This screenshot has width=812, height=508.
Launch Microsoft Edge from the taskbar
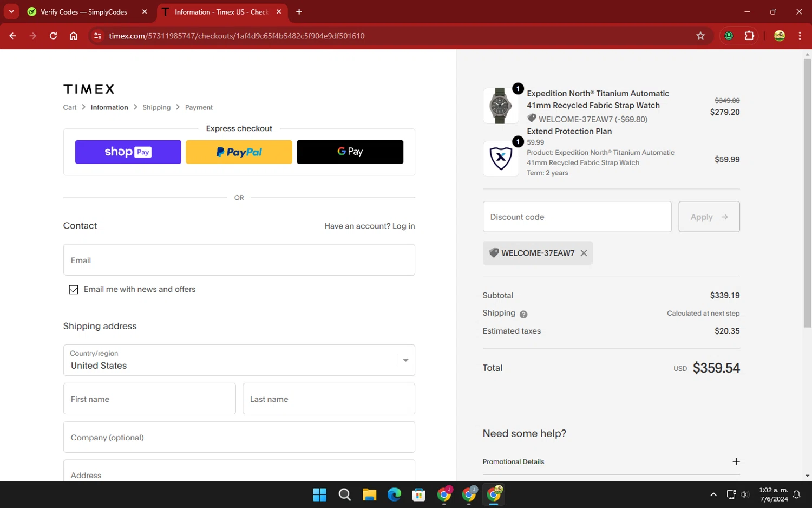tap(394, 494)
